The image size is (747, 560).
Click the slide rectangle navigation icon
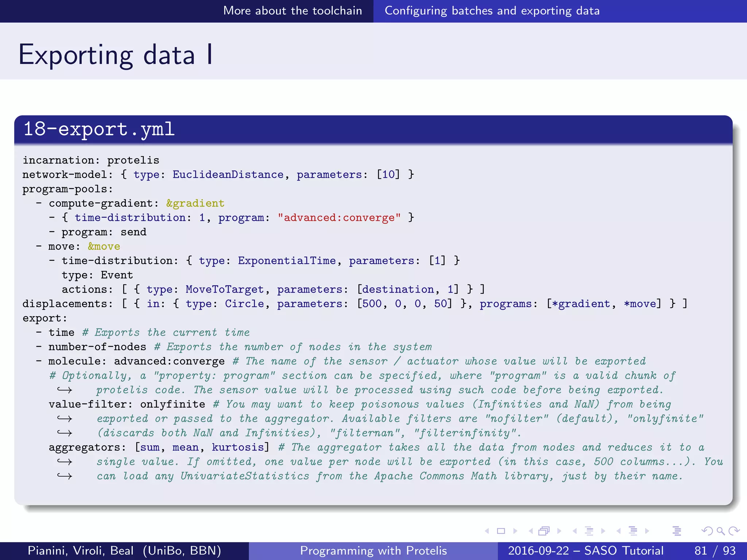point(501,531)
